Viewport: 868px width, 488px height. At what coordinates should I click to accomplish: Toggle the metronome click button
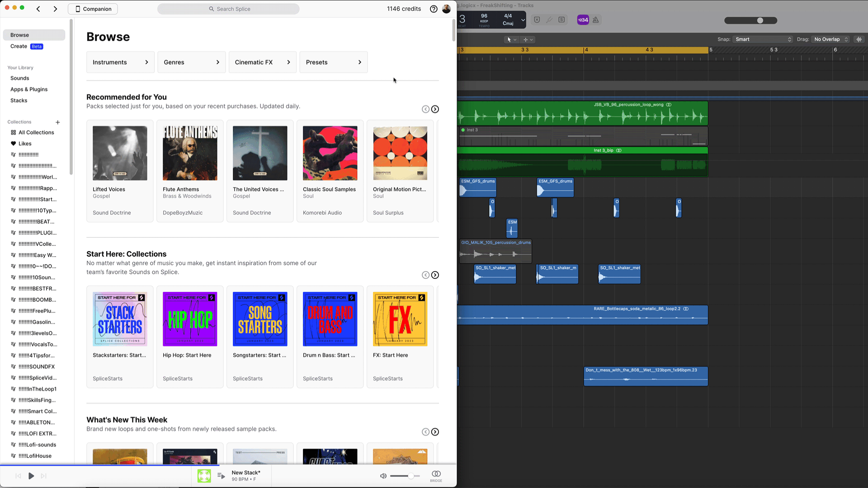click(596, 20)
